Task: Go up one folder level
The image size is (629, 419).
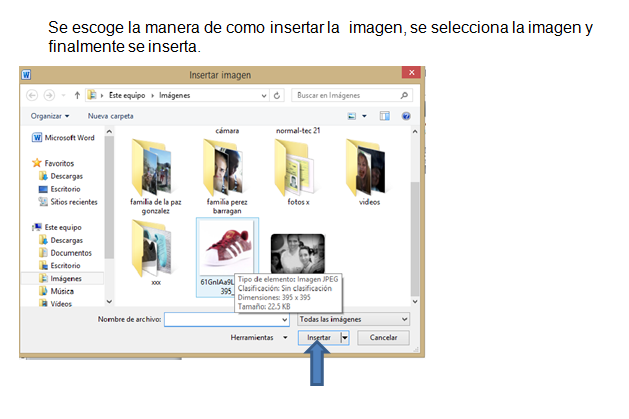Action: (76, 95)
